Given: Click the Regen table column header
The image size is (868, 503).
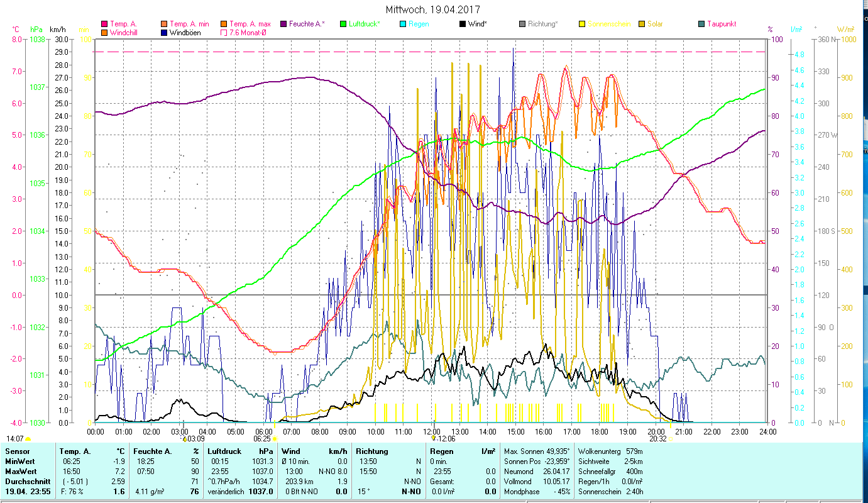Looking at the screenshot, I should pos(441,451).
